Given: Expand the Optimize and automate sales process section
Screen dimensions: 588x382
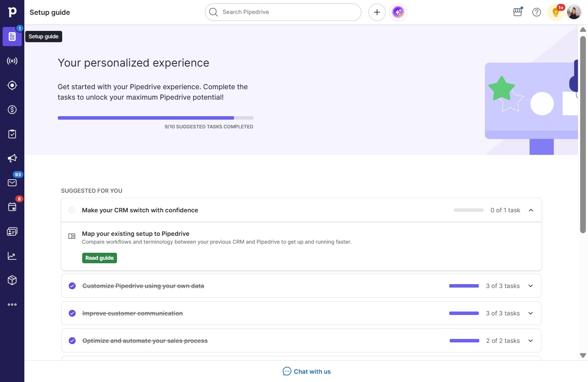Looking at the screenshot, I should pos(531,341).
